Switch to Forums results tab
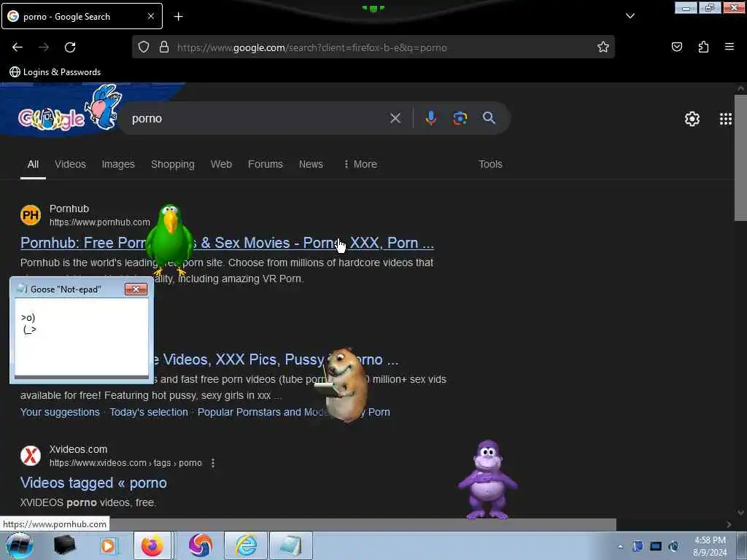The width and height of the screenshot is (747, 560). tap(266, 164)
